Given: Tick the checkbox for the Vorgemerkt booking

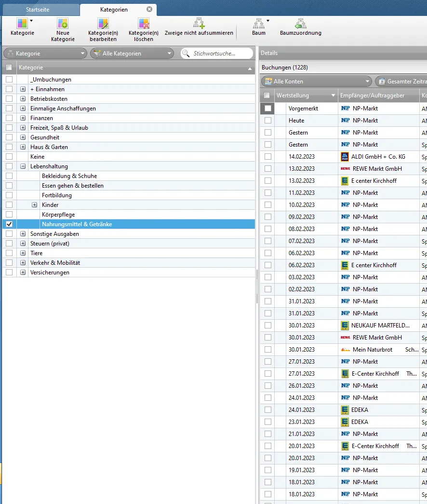Looking at the screenshot, I should [268, 109].
